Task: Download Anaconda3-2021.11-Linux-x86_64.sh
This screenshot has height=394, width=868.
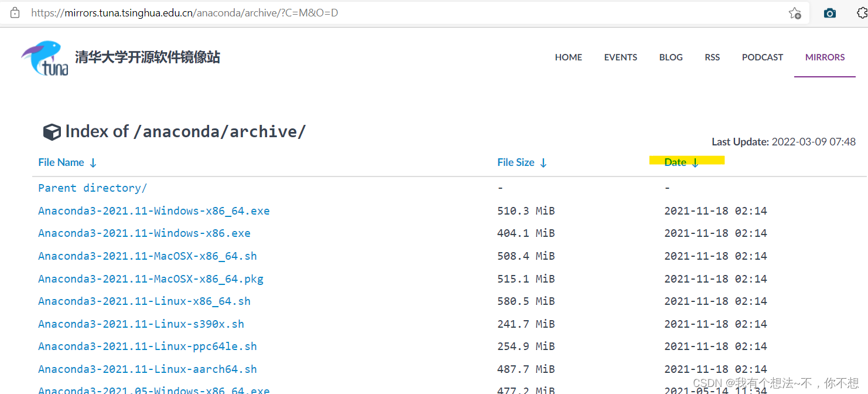Action: point(144,301)
